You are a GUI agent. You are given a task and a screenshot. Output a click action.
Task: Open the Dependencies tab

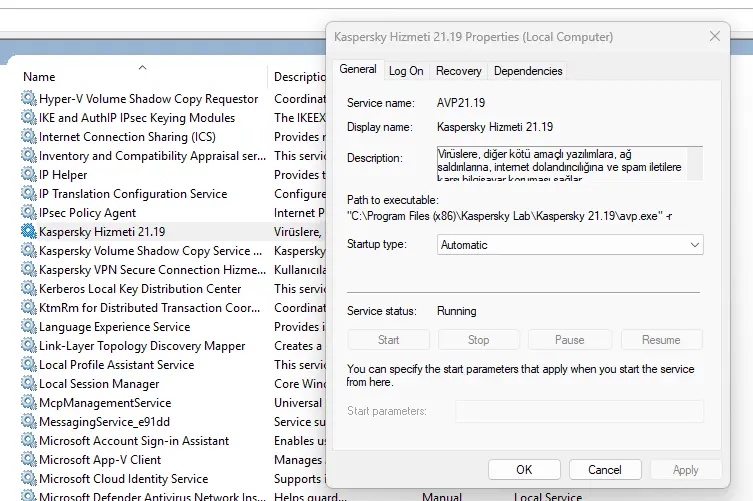point(528,71)
